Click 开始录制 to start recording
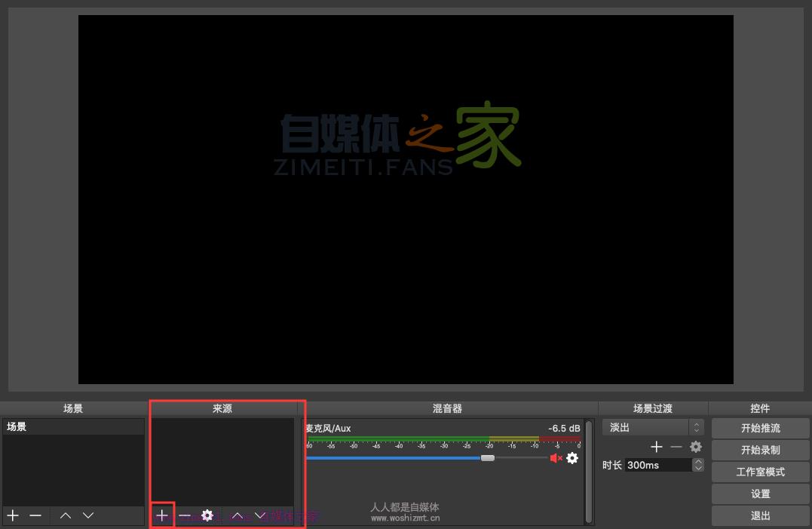The width and height of the screenshot is (812, 529). [760, 450]
